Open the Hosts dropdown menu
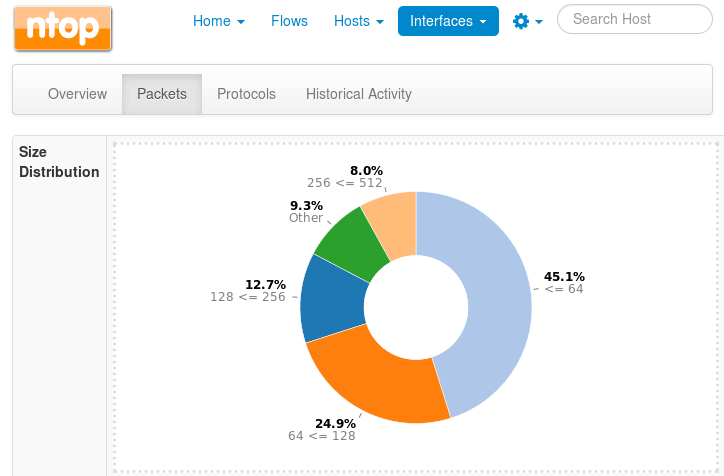724x476 pixels. 359,21
